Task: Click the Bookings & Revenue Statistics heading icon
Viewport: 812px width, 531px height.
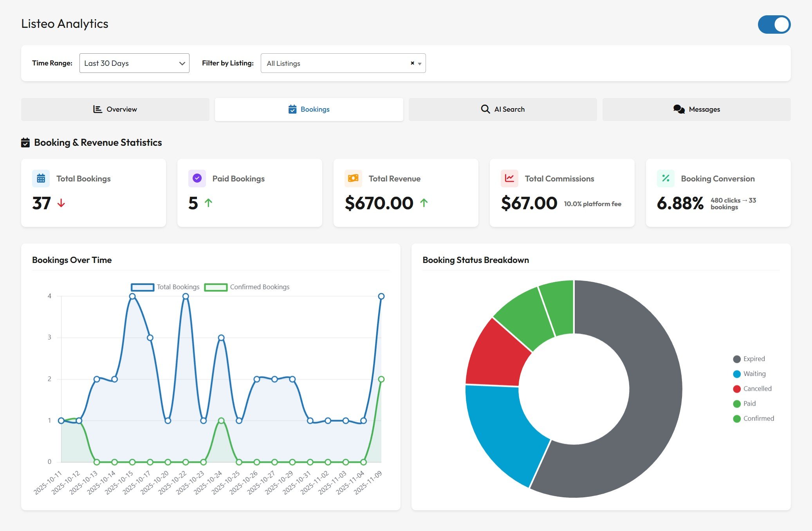Action: click(25, 142)
